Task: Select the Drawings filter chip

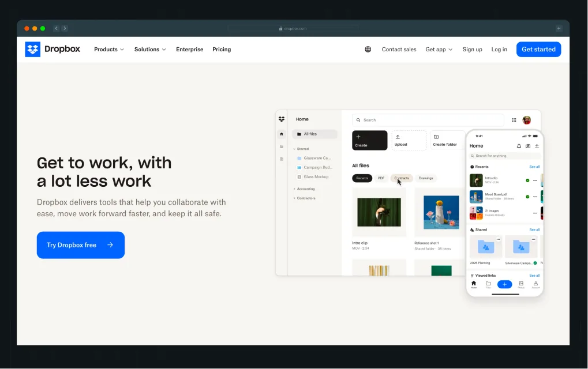Action: (426, 178)
